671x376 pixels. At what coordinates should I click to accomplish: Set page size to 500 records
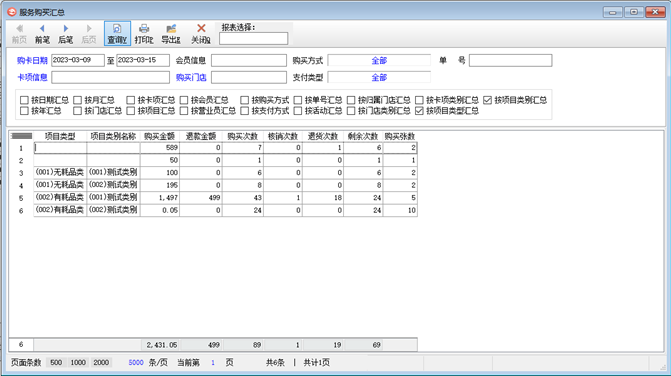(56, 362)
